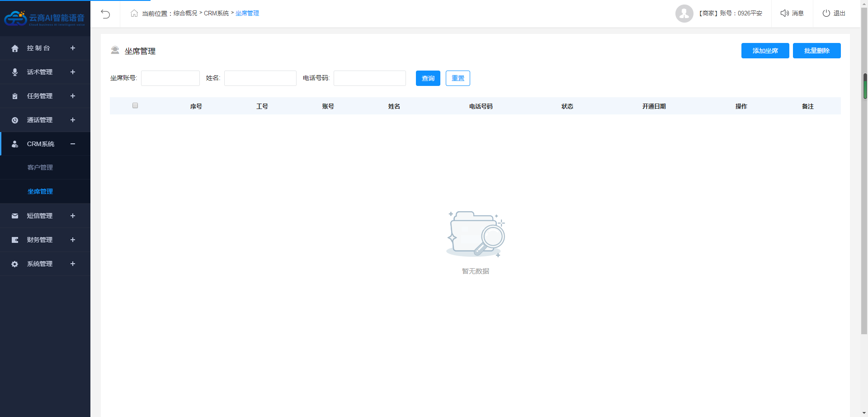Screen dimensions: 868x417
Task: Expand the 控制台 menu plus sign
Action: pyautogui.click(x=73, y=48)
